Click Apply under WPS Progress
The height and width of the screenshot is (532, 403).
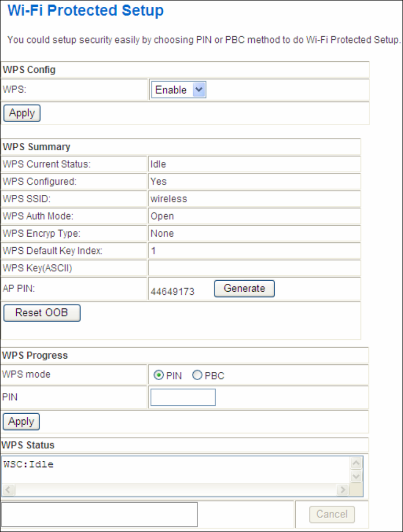pos(21,422)
